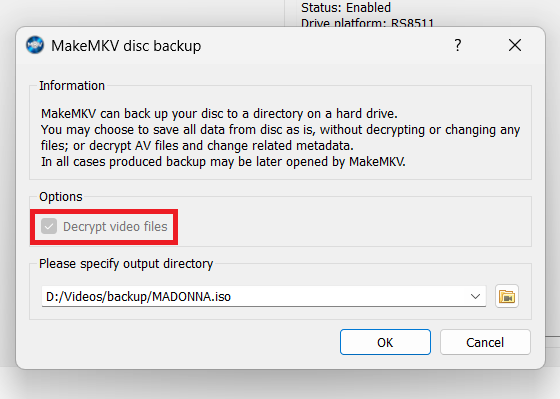Close the MakeMKV disc backup dialog
Screen dimensions: 560x399
point(515,45)
